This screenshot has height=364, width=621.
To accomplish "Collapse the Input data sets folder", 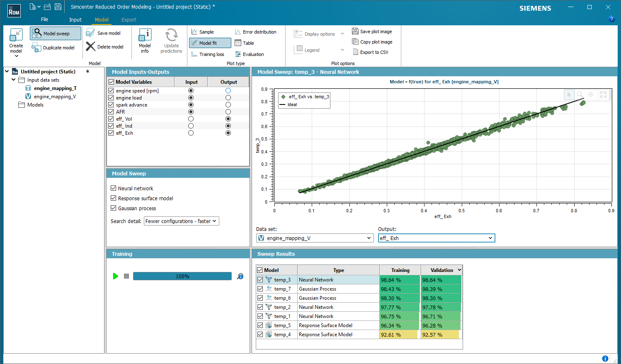I will (x=13, y=80).
